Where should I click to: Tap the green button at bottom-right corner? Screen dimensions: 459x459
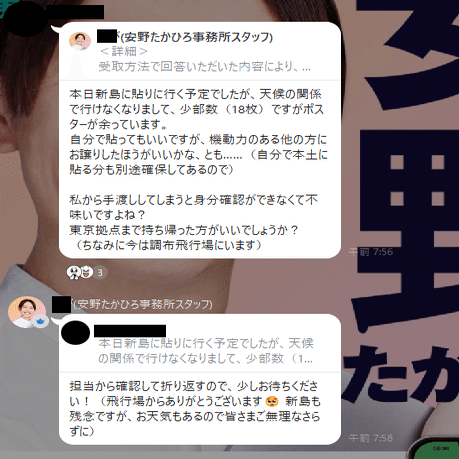[435, 449]
